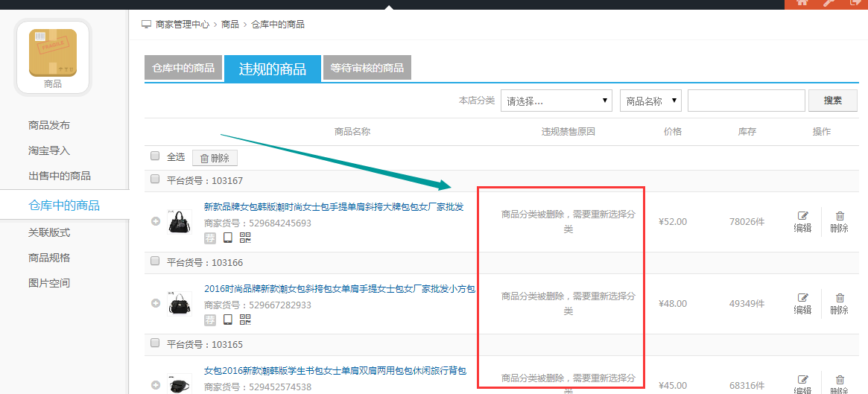Click price ¥45.00
868x394 pixels.
coord(673,385)
